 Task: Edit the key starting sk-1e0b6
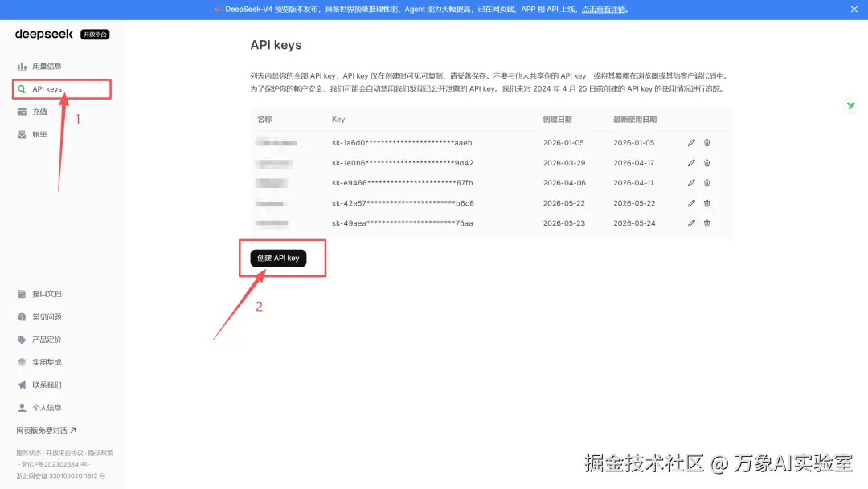(x=691, y=163)
